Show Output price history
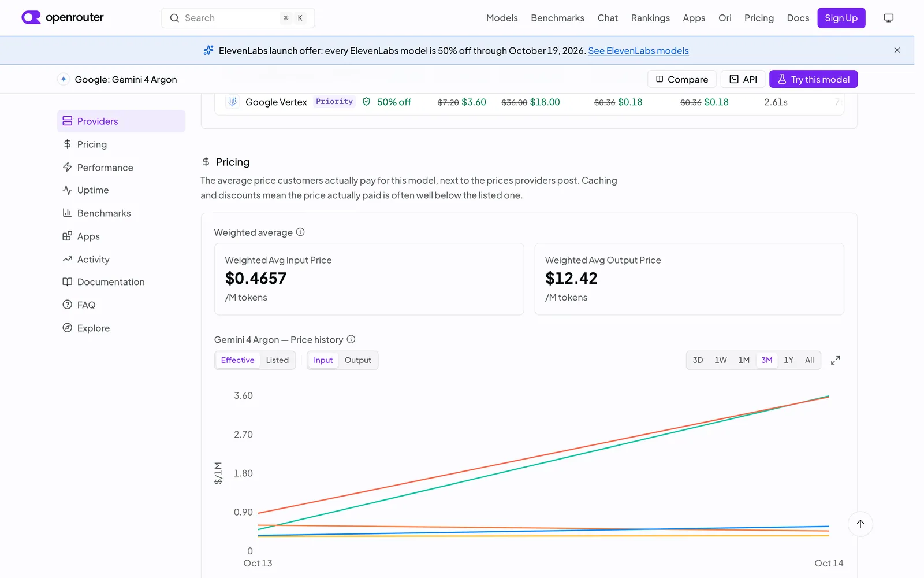Viewport: 924px width, 578px height. pos(358,360)
